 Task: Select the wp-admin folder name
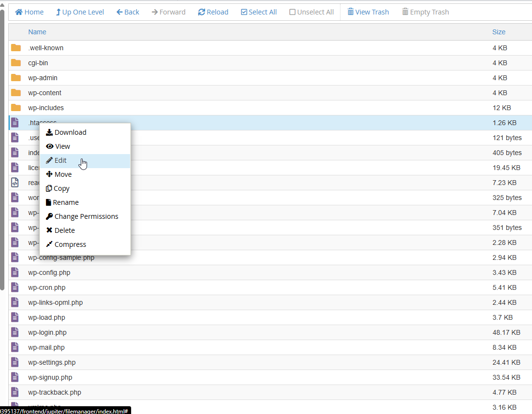pos(43,78)
